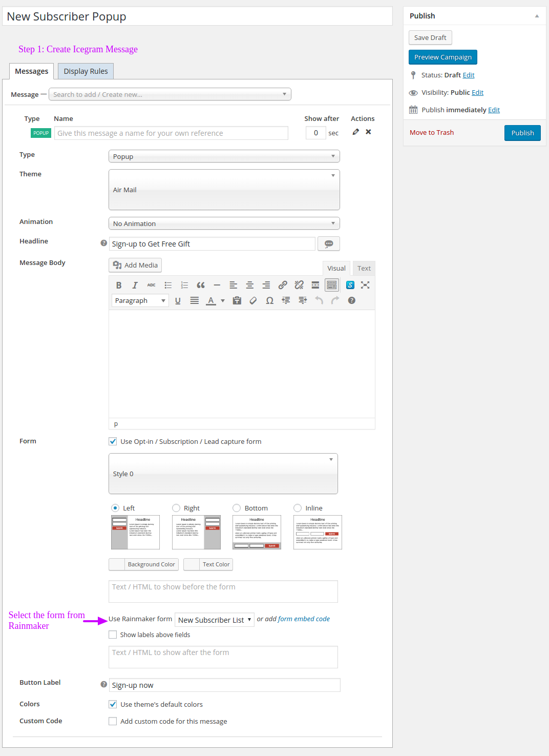Toggle Use theme's default colors
Viewport: 549px width, 756px height.
coord(113,704)
